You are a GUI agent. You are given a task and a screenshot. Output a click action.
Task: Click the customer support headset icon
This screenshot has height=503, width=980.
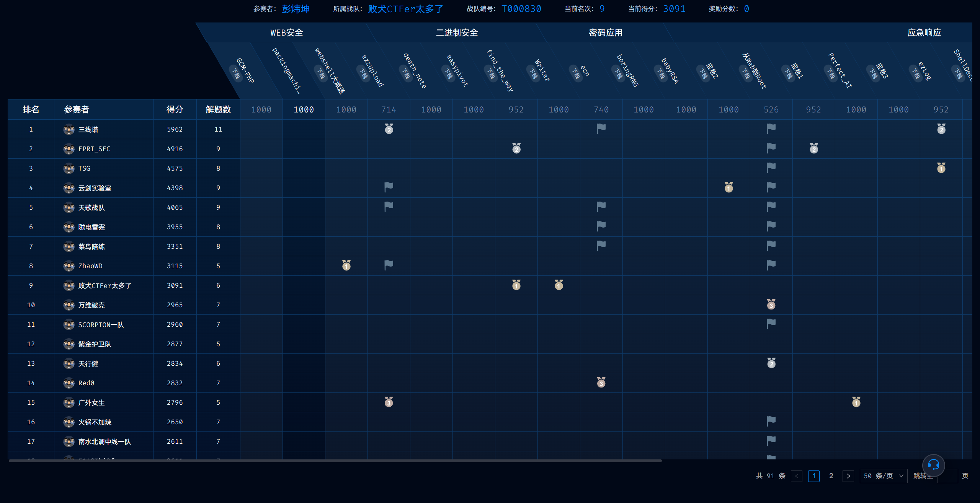(x=933, y=465)
